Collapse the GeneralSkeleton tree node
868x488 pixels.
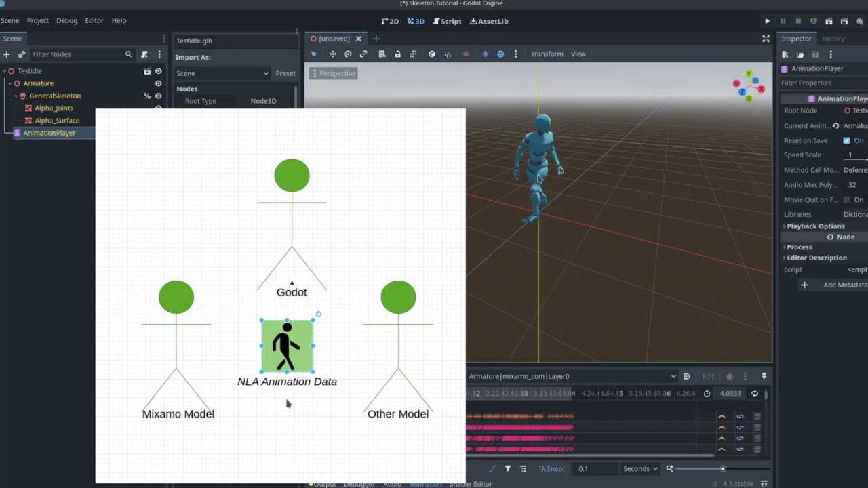click(x=16, y=96)
